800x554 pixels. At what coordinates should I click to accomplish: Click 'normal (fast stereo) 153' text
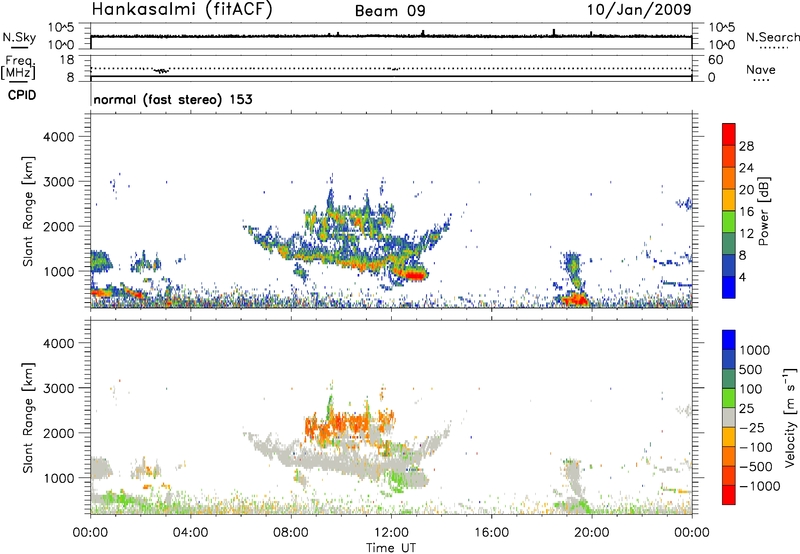[173, 99]
